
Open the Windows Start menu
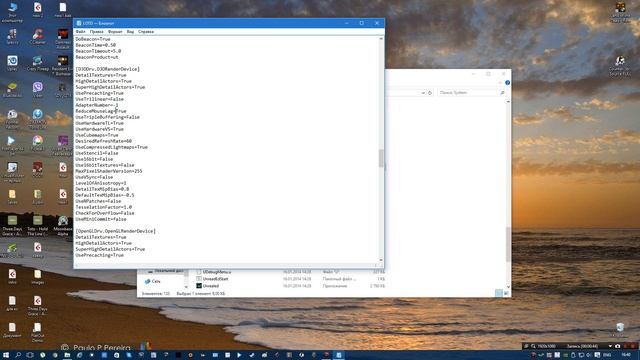pos(6,355)
